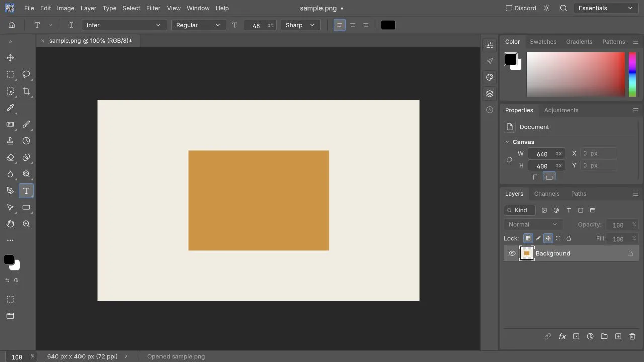Select the Eraser tool
The image size is (644, 362).
[10, 157]
